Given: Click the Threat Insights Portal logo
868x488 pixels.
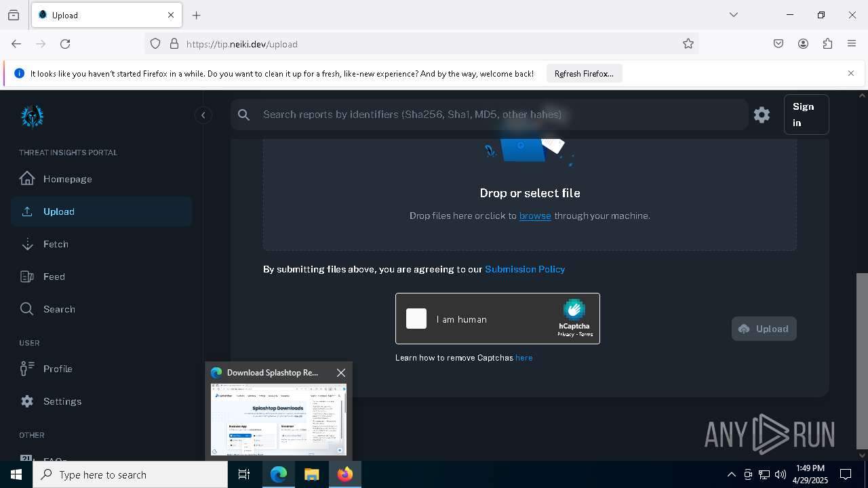Looking at the screenshot, I should [x=32, y=116].
